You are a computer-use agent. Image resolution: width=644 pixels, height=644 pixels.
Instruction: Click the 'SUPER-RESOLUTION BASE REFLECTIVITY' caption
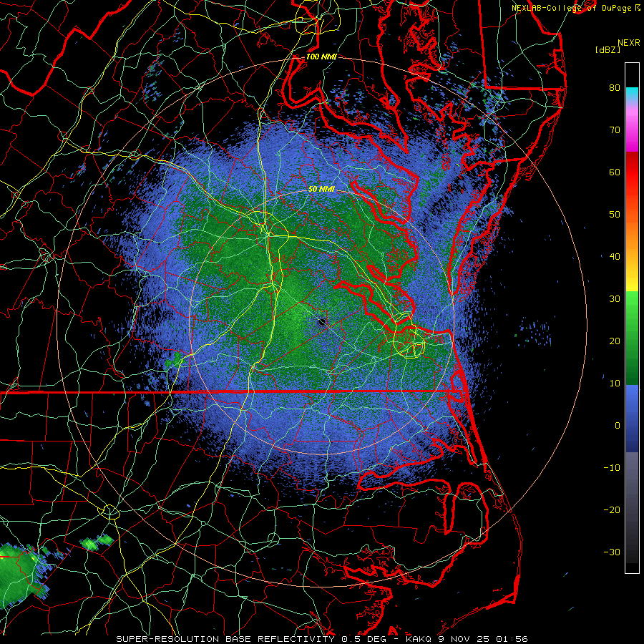point(227,639)
